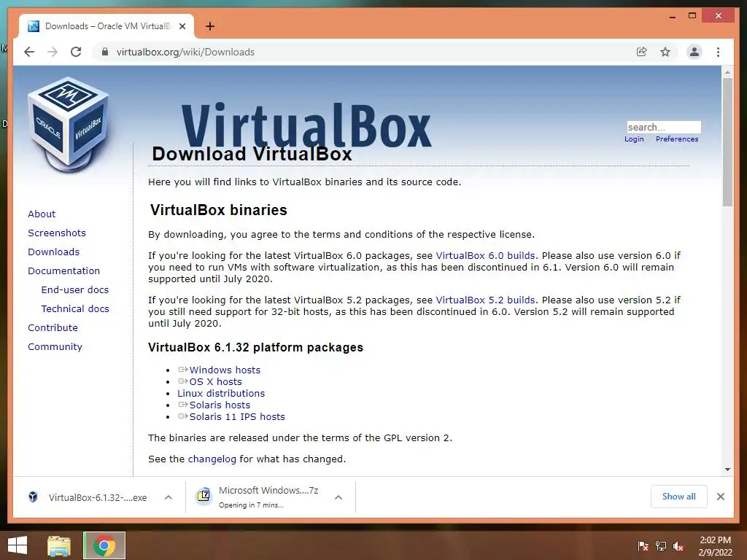The image size is (747, 560).
Task: Expand options for Microsoft Windows 7z download
Action: 338,497
